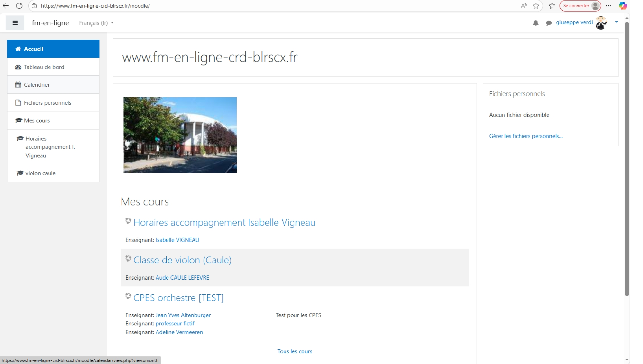Open the violon caule sidebar course
This screenshot has width=643, height=364.
pyautogui.click(x=40, y=173)
